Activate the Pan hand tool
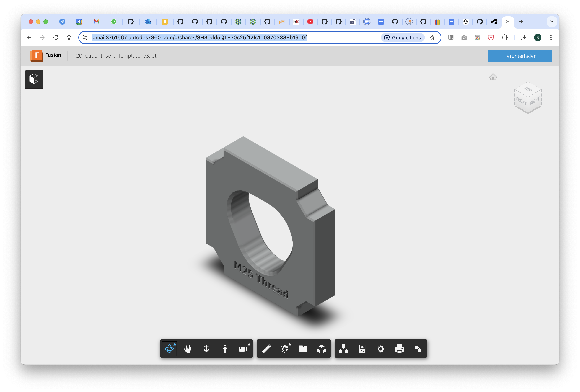 [188, 349]
